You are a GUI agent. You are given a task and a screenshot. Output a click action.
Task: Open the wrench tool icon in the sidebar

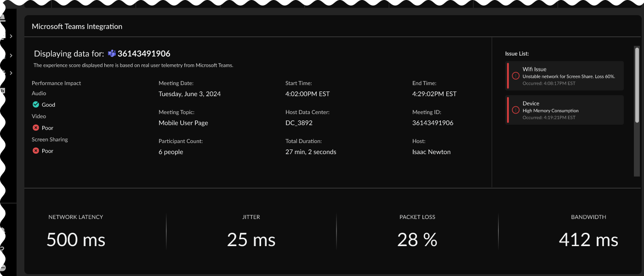pyautogui.click(x=3, y=230)
